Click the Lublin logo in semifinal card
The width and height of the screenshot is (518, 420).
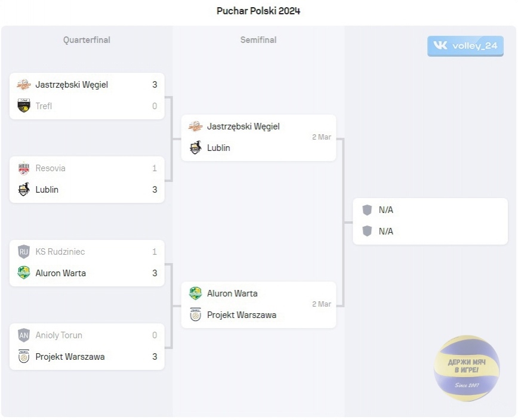click(196, 147)
